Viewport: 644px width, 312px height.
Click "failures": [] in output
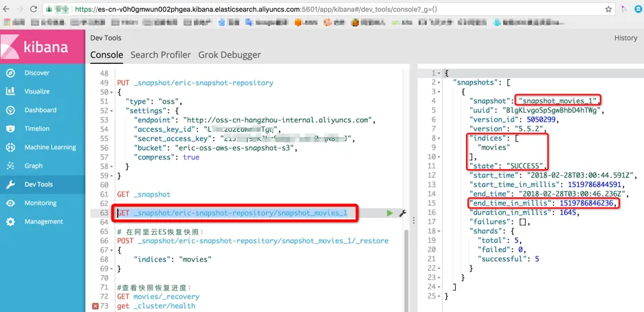[500, 222]
